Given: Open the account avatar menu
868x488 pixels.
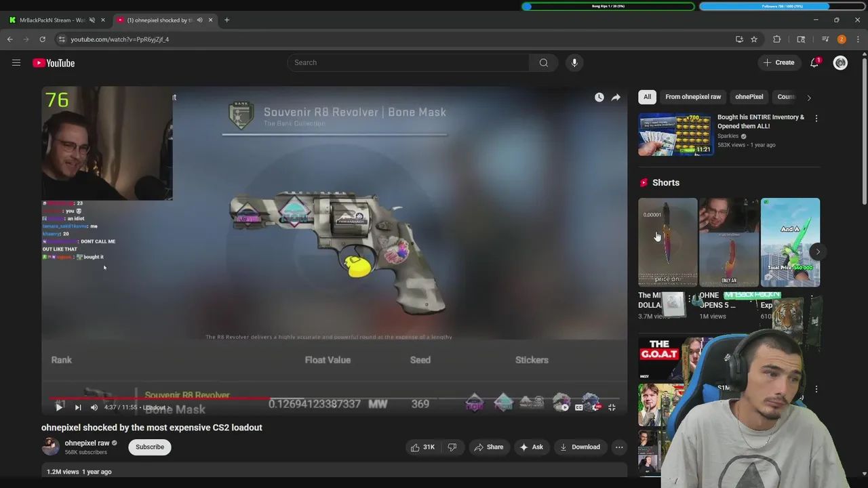Looking at the screenshot, I should pos(840,62).
